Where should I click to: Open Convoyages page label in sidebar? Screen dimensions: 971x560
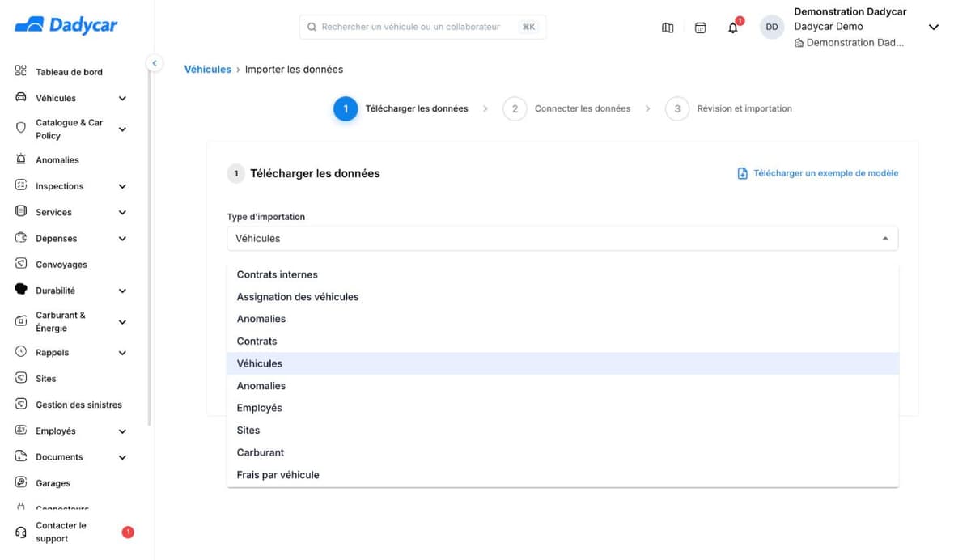pos(61,265)
